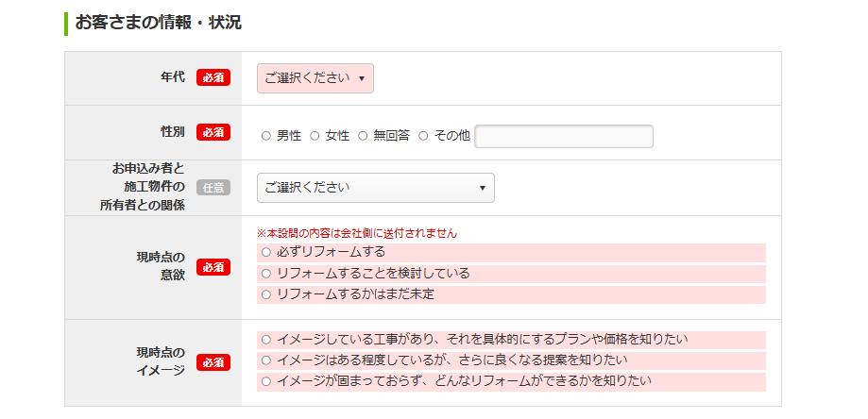Select the その他 radio button
The image size is (868, 419).
[x=423, y=136]
